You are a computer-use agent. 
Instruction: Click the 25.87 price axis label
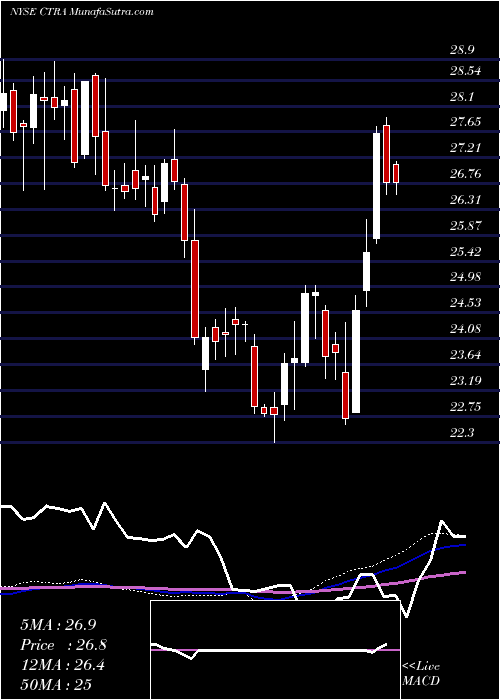(466, 226)
